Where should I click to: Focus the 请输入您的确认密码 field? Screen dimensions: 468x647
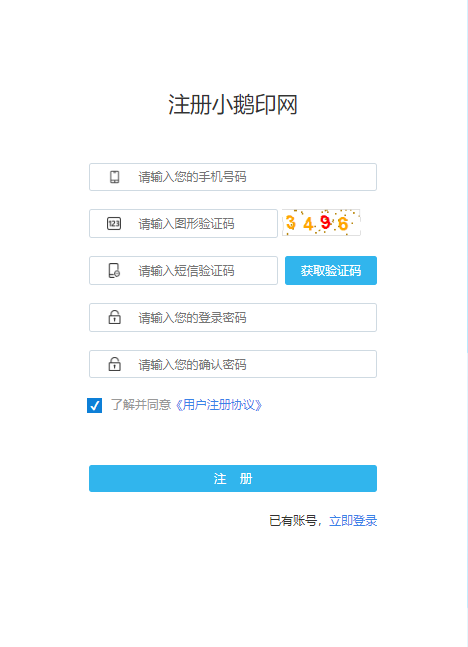(x=233, y=364)
